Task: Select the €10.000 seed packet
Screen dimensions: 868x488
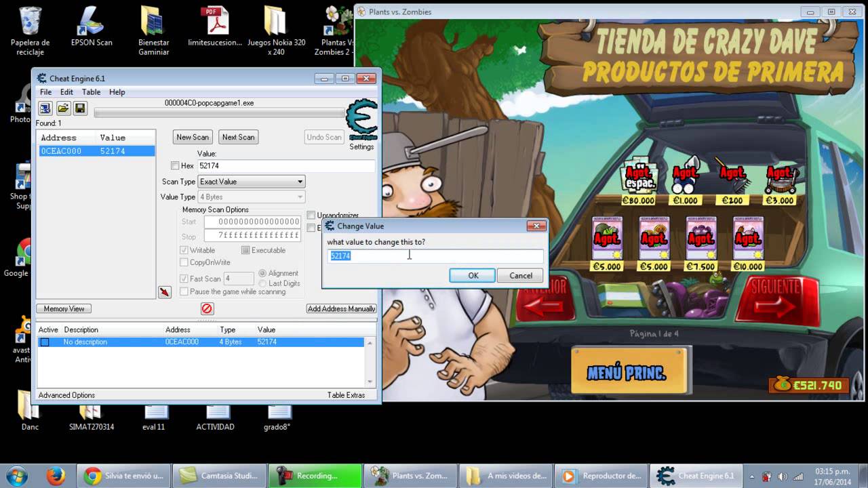Action: pyautogui.click(x=748, y=244)
